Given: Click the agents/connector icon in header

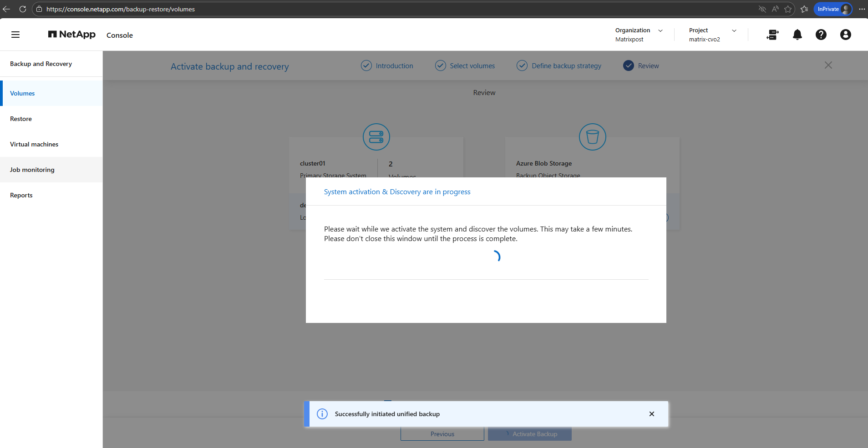Looking at the screenshot, I should click(772, 35).
